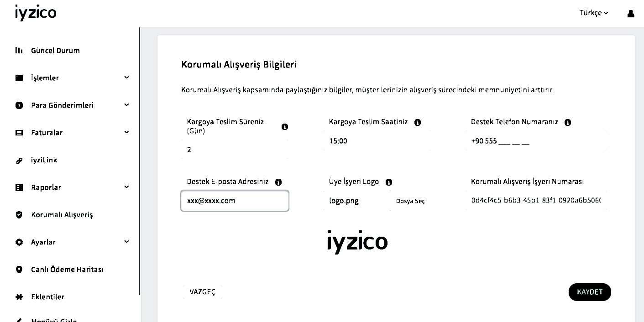
Task: Click the Korumalı Alışveriş shield icon
Action: coord(19,215)
